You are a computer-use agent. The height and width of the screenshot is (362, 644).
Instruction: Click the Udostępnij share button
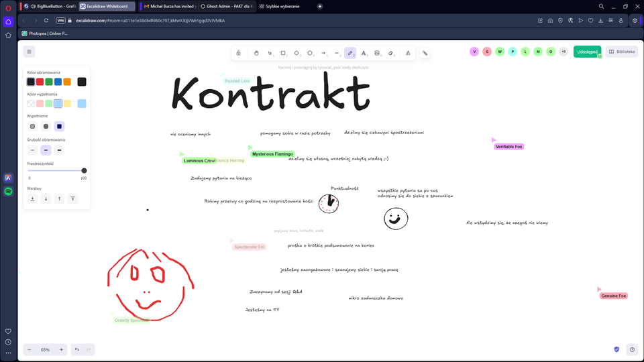click(x=588, y=52)
